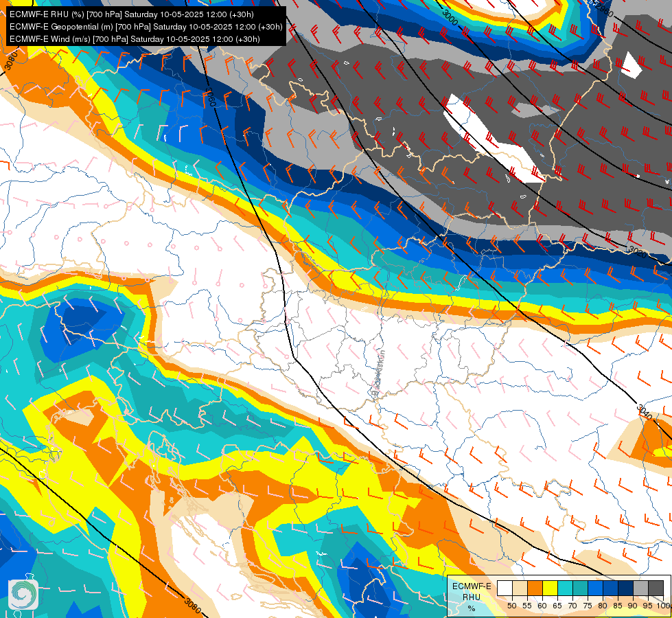Click the '%' unit label in the legend
This screenshot has height=618, width=672.
click(472, 608)
